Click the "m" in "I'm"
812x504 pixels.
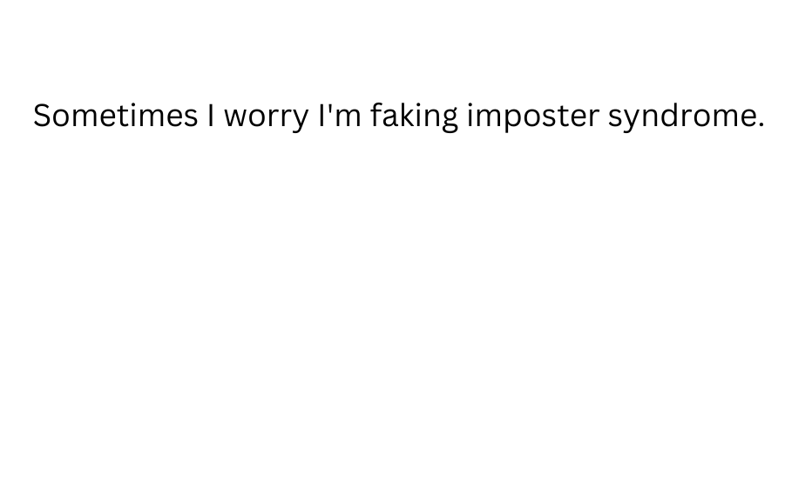coord(348,119)
